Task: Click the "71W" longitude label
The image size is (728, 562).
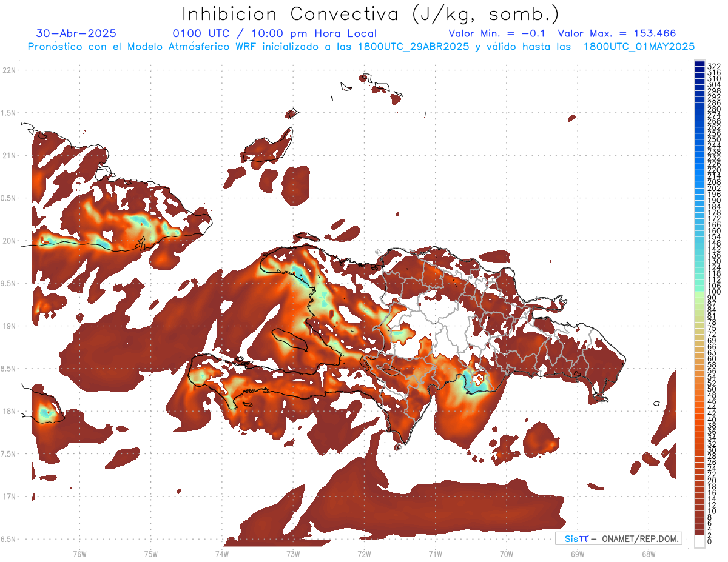Action: tap(435, 554)
